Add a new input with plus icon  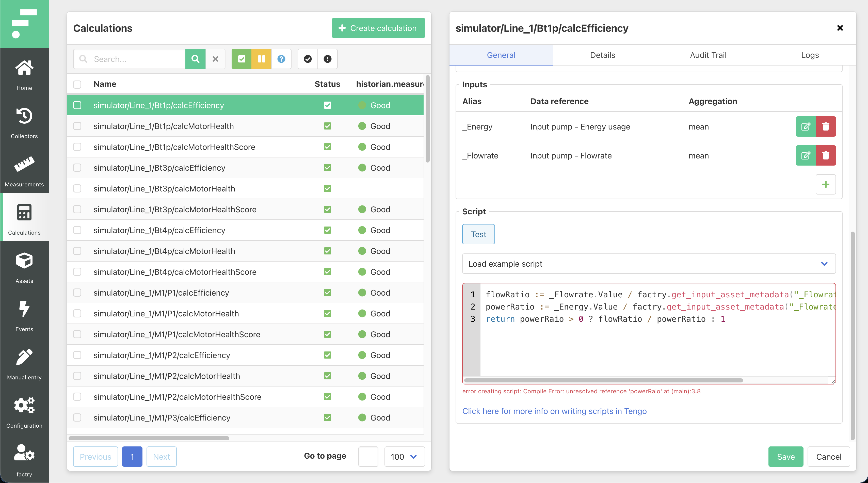click(x=826, y=184)
